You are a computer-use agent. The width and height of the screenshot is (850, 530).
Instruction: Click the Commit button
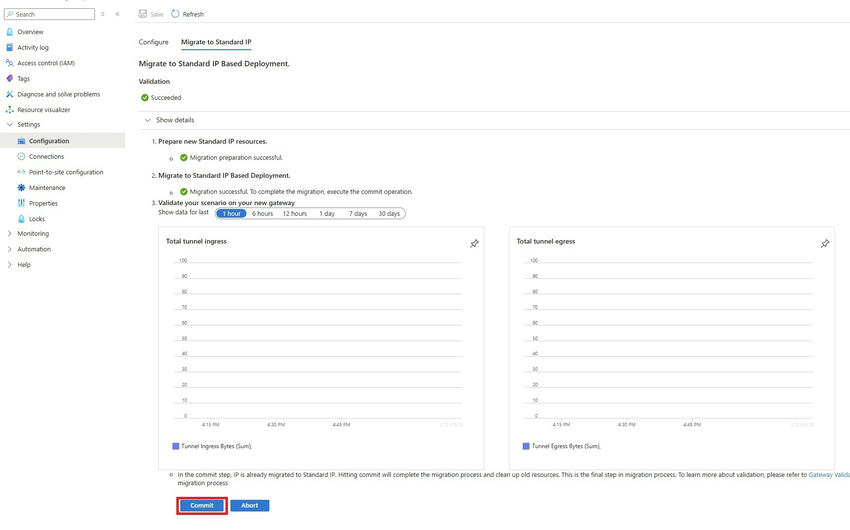coord(202,505)
